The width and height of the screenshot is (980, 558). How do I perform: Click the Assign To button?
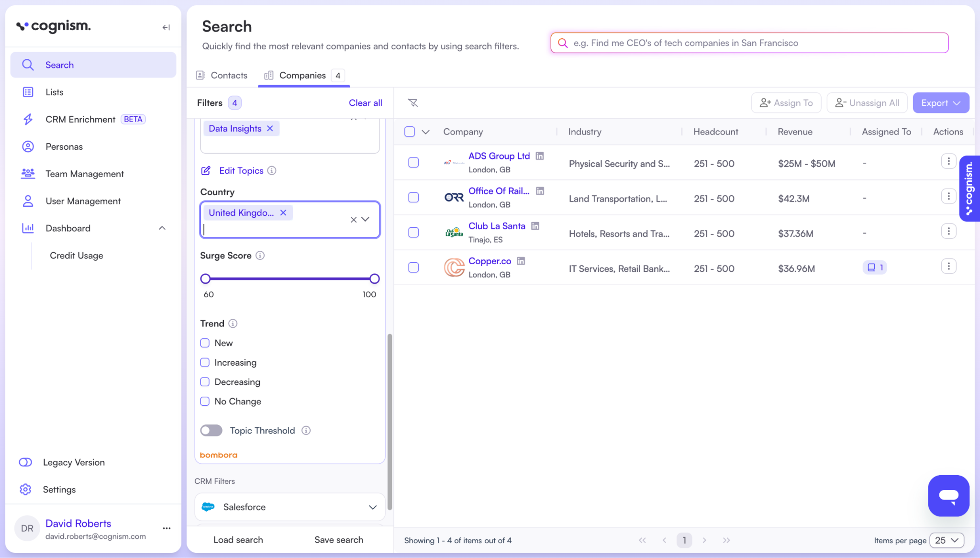tap(786, 103)
